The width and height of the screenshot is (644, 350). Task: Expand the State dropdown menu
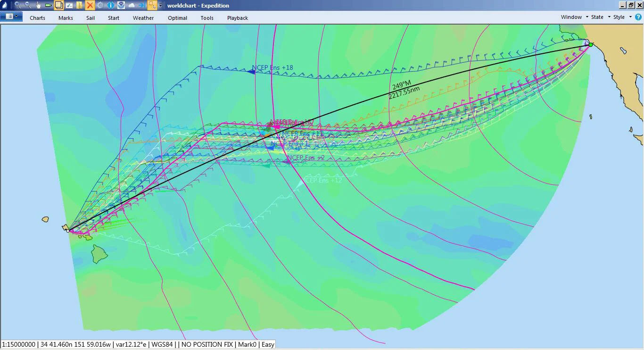[601, 17]
